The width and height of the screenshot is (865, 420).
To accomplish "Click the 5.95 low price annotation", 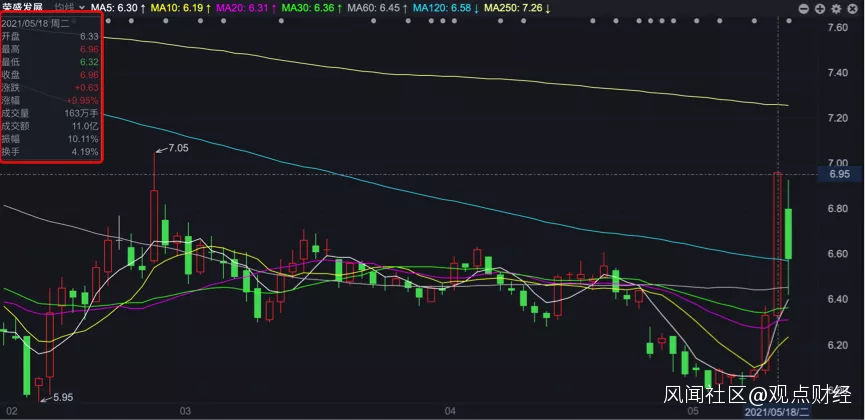I will tap(63, 397).
